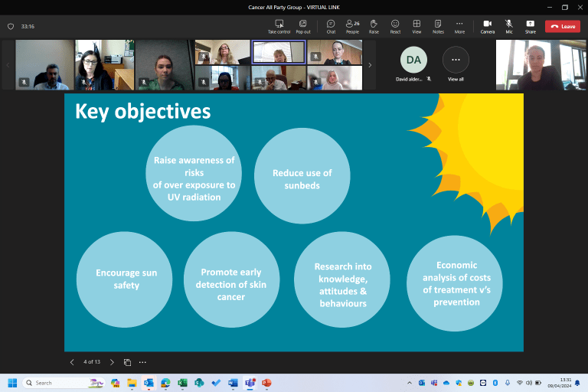Open SharePoint from the taskbar
Viewport: 588px width, 392px height.
tap(199, 383)
